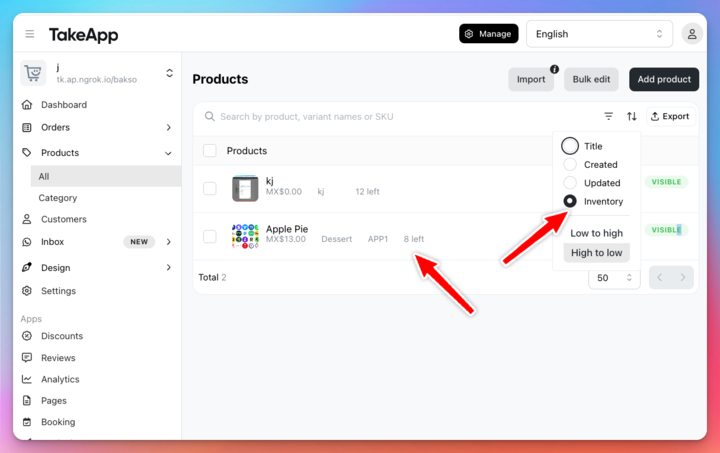Click the '12 left' inventory text
The image size is (720, 453).
(x=367, y=192)
